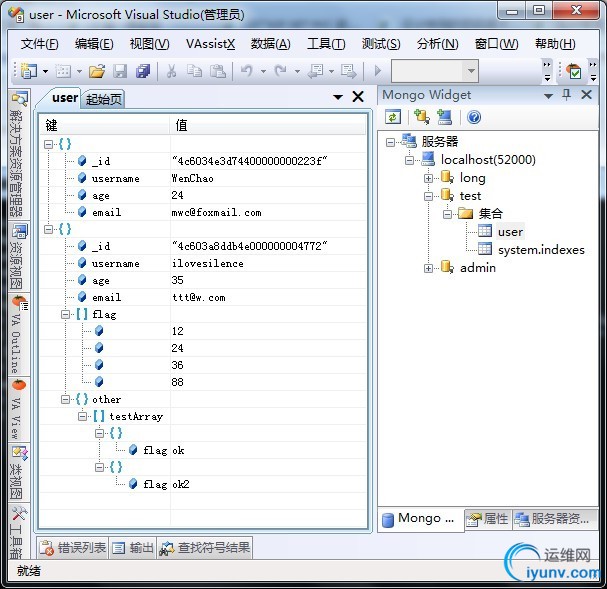Click the test toolbar icon with green check
This screenshot has height=589, width=607.
(x=574, y=71)
